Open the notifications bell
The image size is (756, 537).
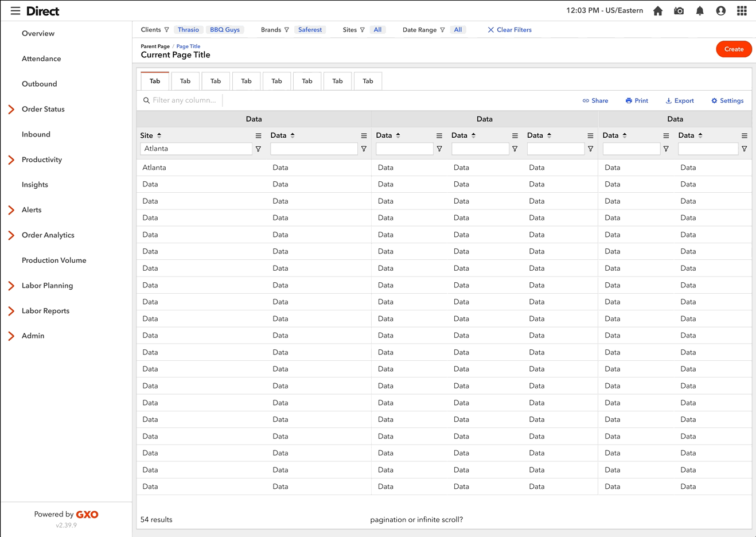click(700, 10)
